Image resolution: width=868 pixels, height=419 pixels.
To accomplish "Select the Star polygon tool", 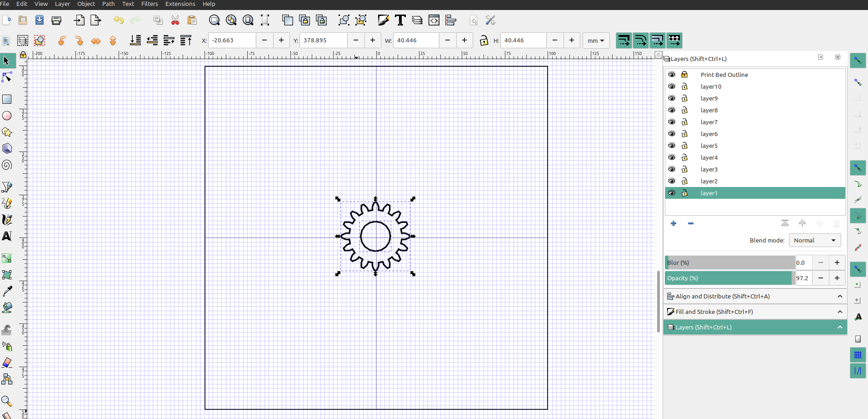I will [7, 132].
